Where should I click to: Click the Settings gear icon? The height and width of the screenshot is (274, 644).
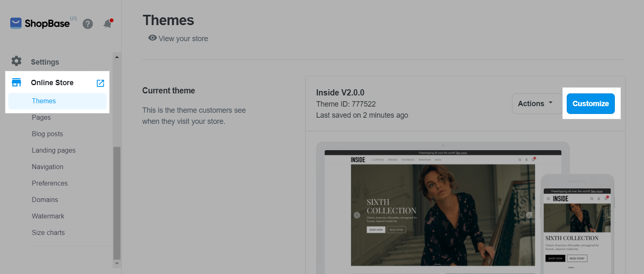click(16, 61)
